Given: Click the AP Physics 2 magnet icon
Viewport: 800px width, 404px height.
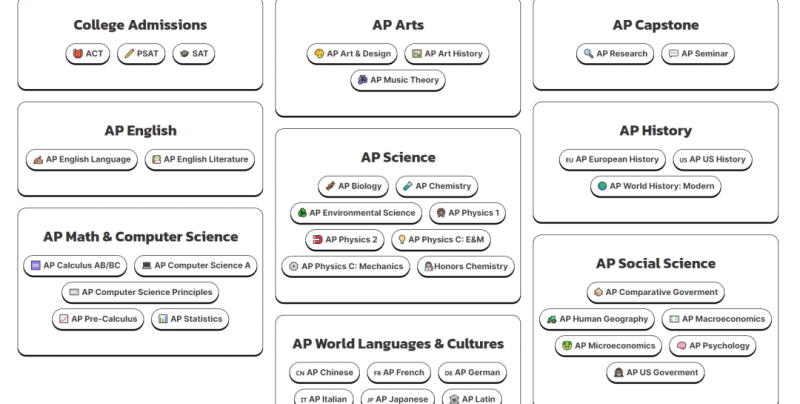Looking at the screenshot, I should coord(318,239).
